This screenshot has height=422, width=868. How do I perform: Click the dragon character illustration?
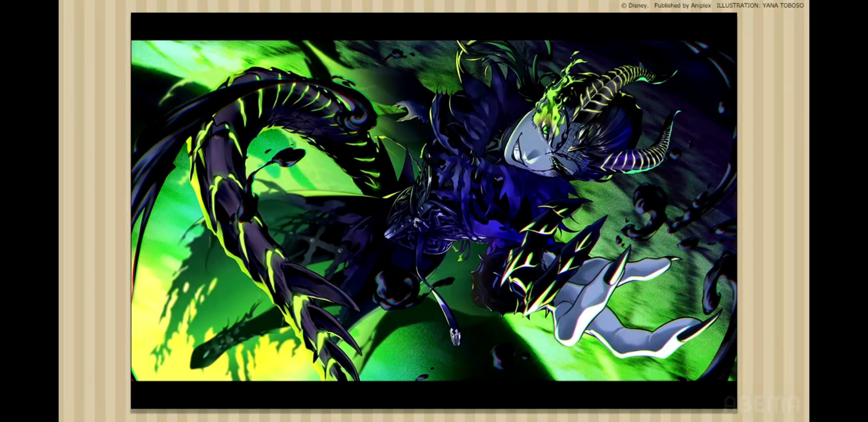[x=434, y=211]
